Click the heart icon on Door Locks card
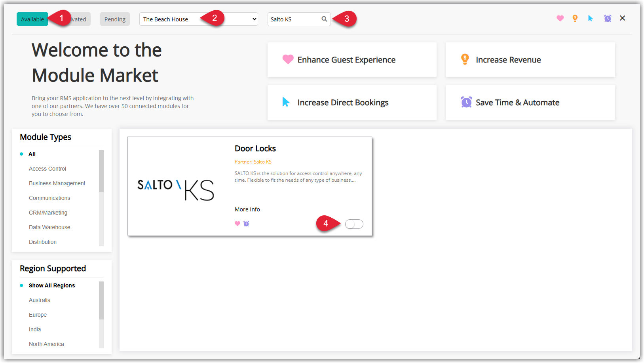 click(x=237, y=224)
